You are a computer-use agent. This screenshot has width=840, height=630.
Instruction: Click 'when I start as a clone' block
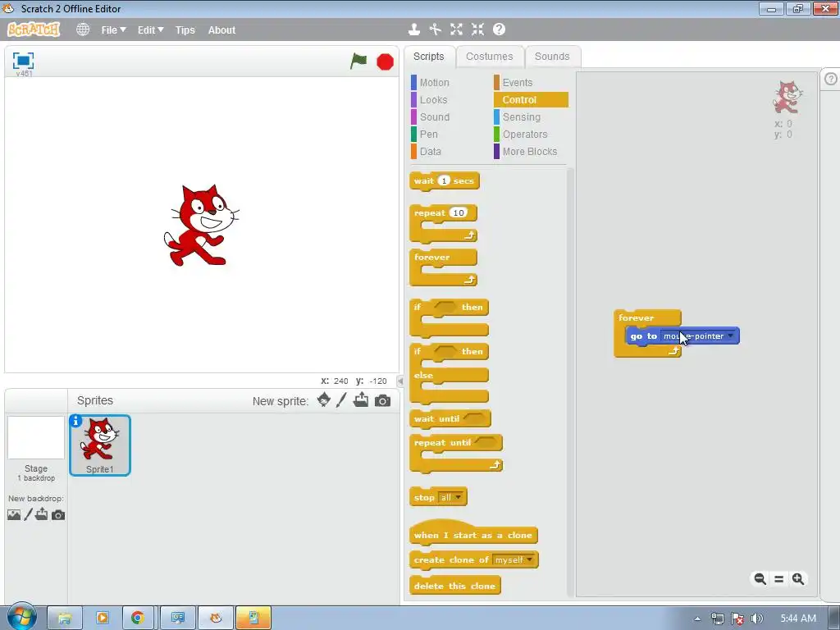[472, 534]
